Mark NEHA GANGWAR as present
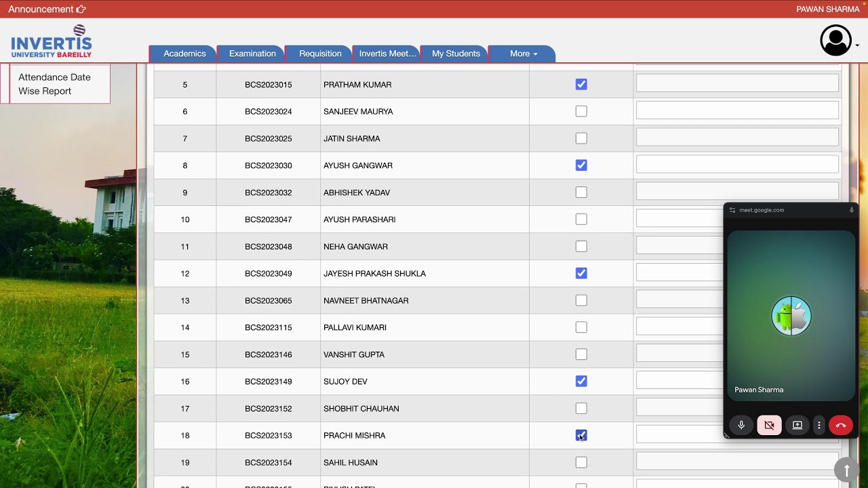The width and height of the screenshot is (868, 488). (581, 246)
